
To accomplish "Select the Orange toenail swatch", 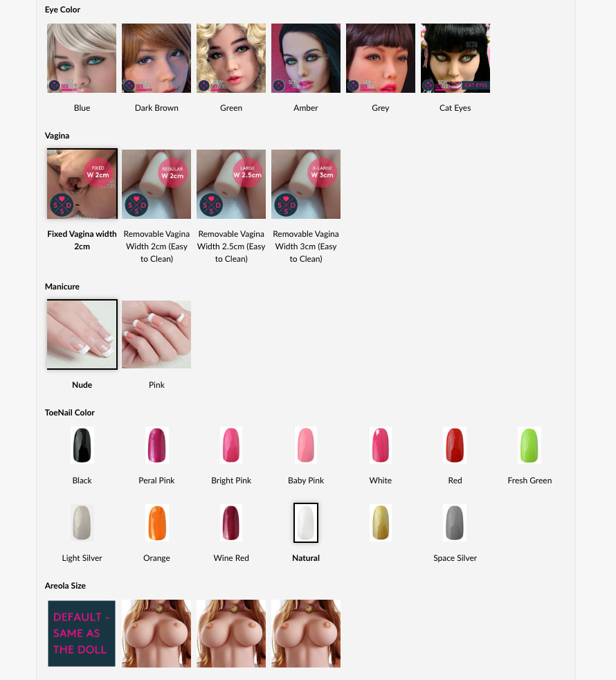I will 156,523.
